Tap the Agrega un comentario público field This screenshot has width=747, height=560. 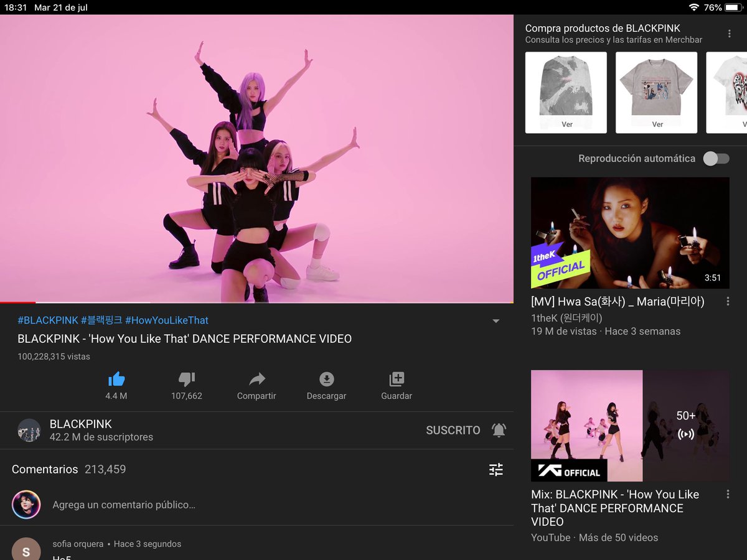point(124,505)
